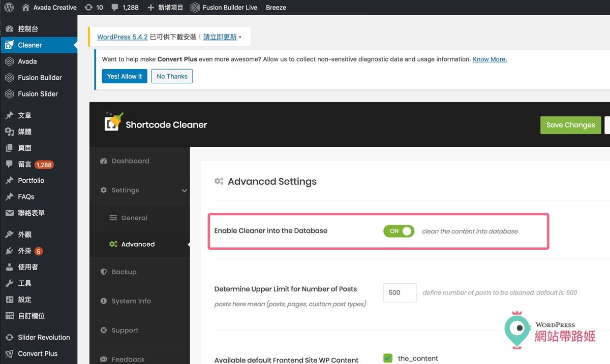The width and height of the screenshot is (610, 364).
Task: Click the 'Enable Cleaner into the Database' label
Action: tap(271, 230)
